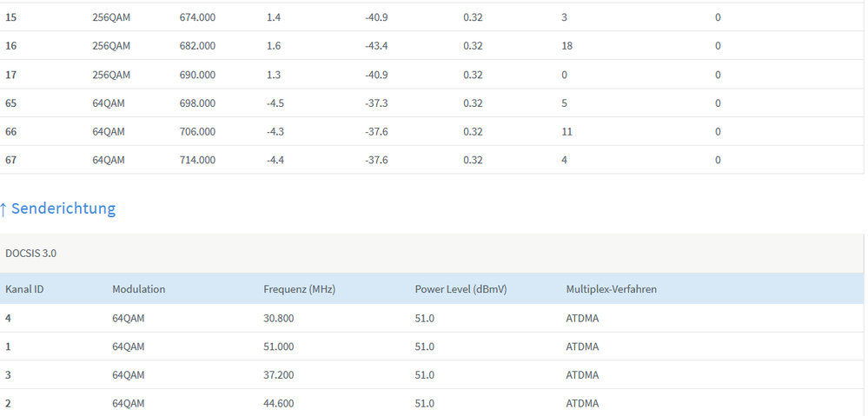Click channel ID 16 in downstream table
The image size is (868, 416).
click(x=11, y=46)
